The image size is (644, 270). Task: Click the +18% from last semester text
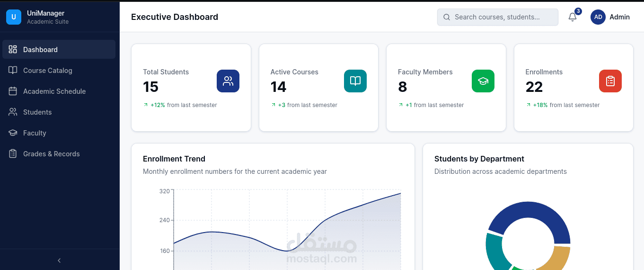tap(566, 105)
